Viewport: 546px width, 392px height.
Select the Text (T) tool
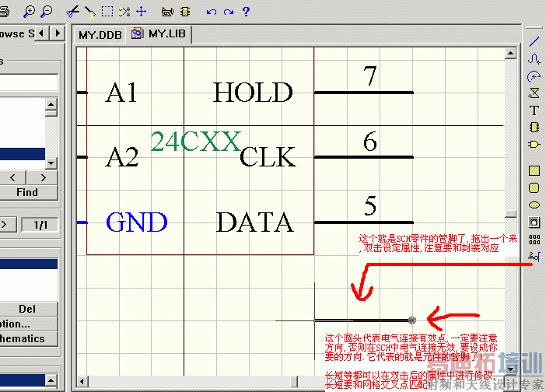(534, 110)
